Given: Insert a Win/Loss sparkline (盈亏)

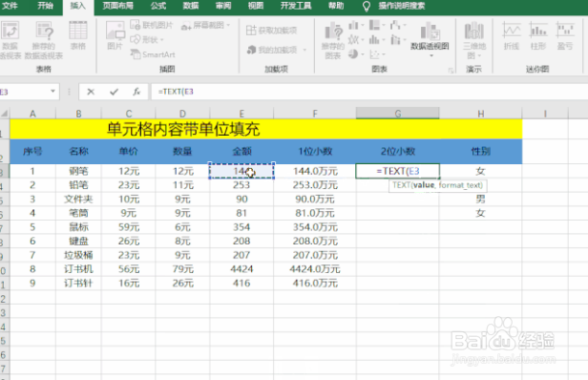Looking at the screenshot, I should pyautogui.click(x=565, y=36).
